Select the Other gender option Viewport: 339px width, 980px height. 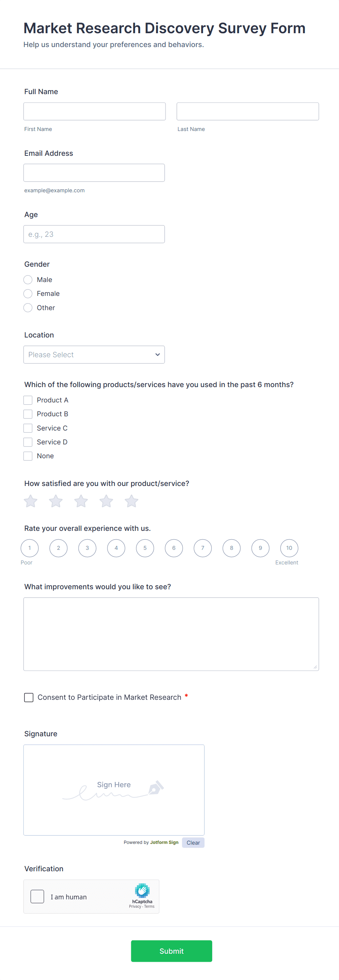click(x=28, y=308)
